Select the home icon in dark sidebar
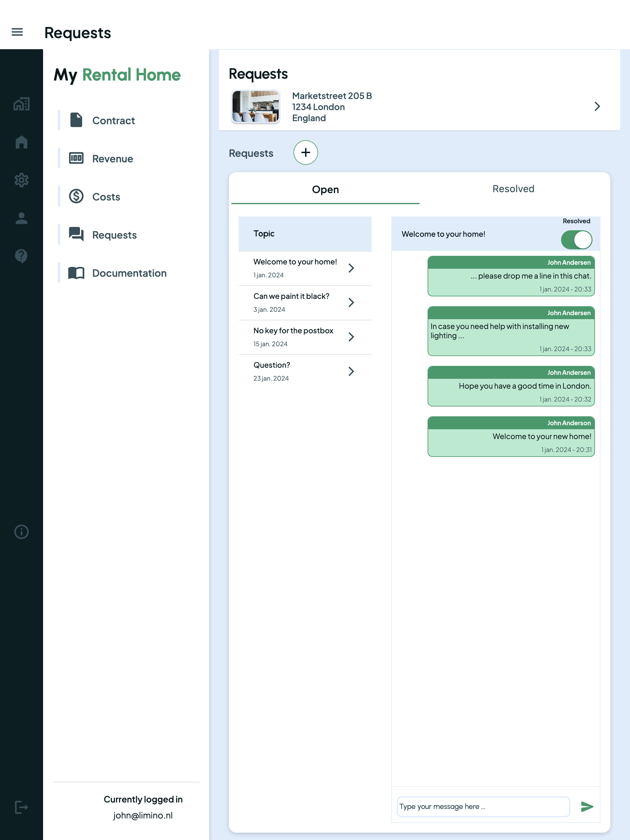This screenshot has width=630, height=840. pos(21,142)
